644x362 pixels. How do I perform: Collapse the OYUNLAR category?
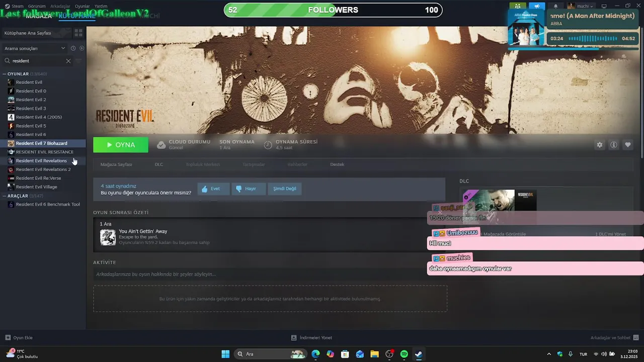click(x=5, y=74)
